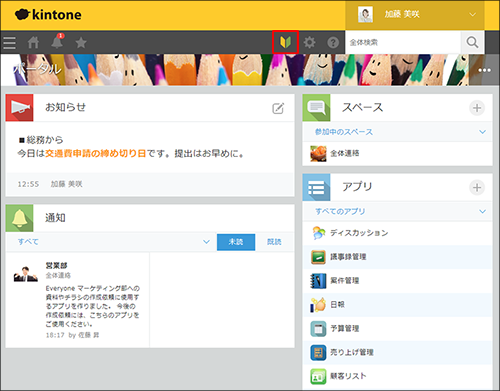Click the search magnifier button
This screenshot has height=391, width=500.
[472, 42]
